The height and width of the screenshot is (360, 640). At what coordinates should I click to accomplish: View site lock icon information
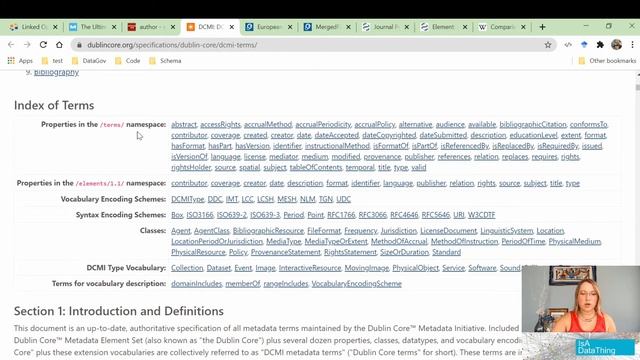click(x=80, y=45)
